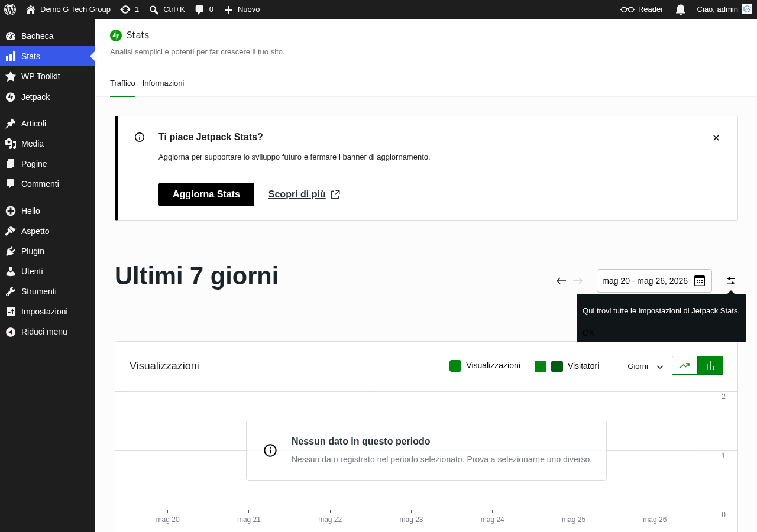Viewport: 757px width, 532px height.
Task: Click the 'Ultimi 7 giorni' heading
Action: click(x=196, y=275)
